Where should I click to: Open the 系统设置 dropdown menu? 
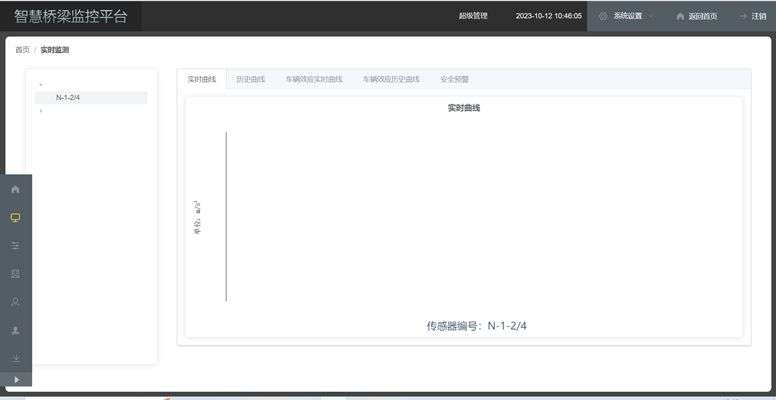[x=627, y=16]
